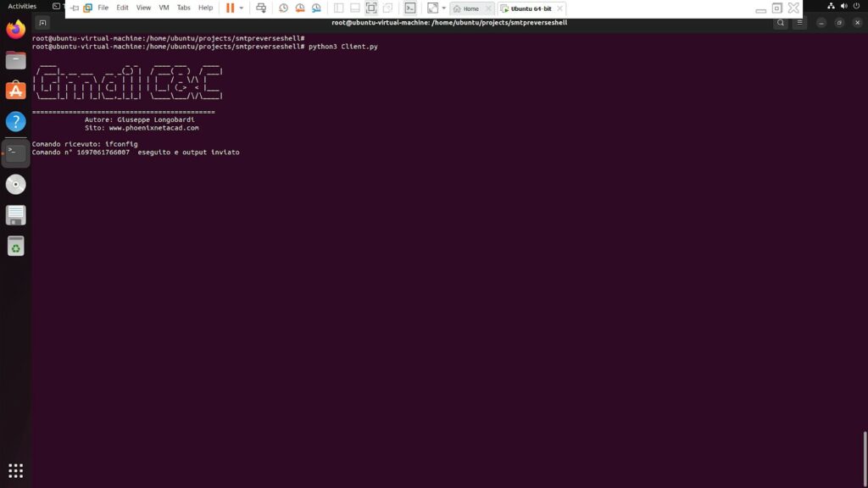
Task: Click the terminal vertical scrollbar
Action: coord(865,457)
